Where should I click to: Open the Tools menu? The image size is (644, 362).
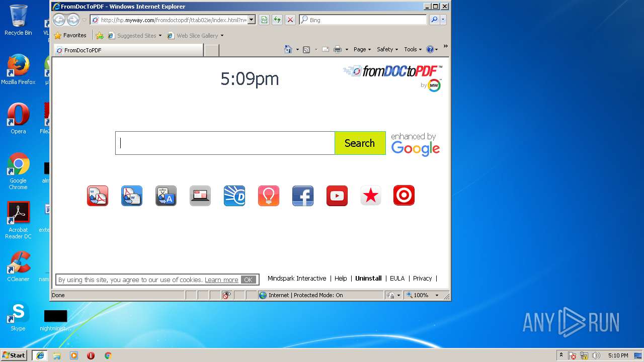click(x=413, y=49)
